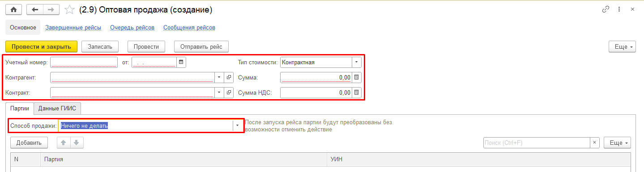The height and width of the screenshot is (172, 644).
Task: Clear the search field with the x icon
Action: click(595, 143)
